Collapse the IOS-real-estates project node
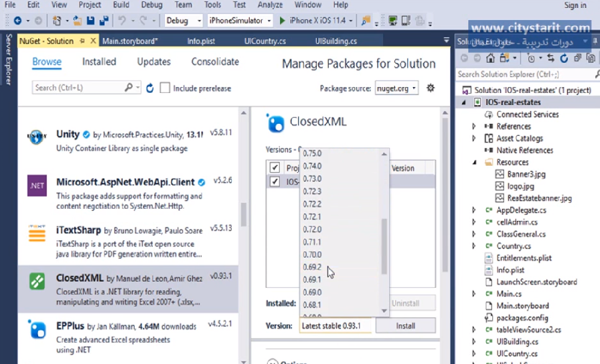The height and width of the screenshot is (364, 600). (x=464, y=102)
